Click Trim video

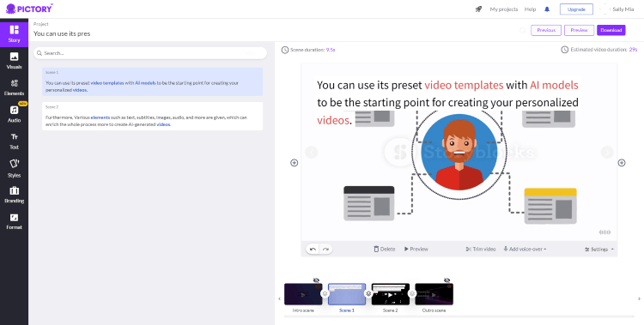(481, 249)
